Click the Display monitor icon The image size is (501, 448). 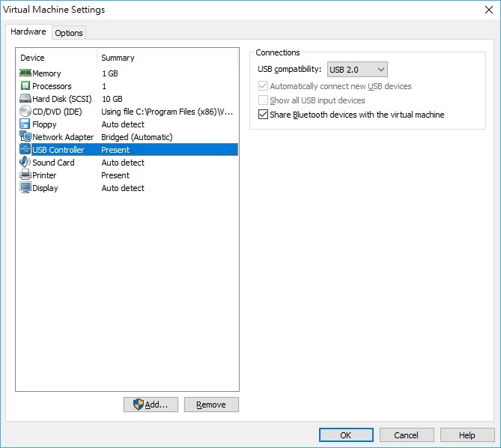point(25,187)
